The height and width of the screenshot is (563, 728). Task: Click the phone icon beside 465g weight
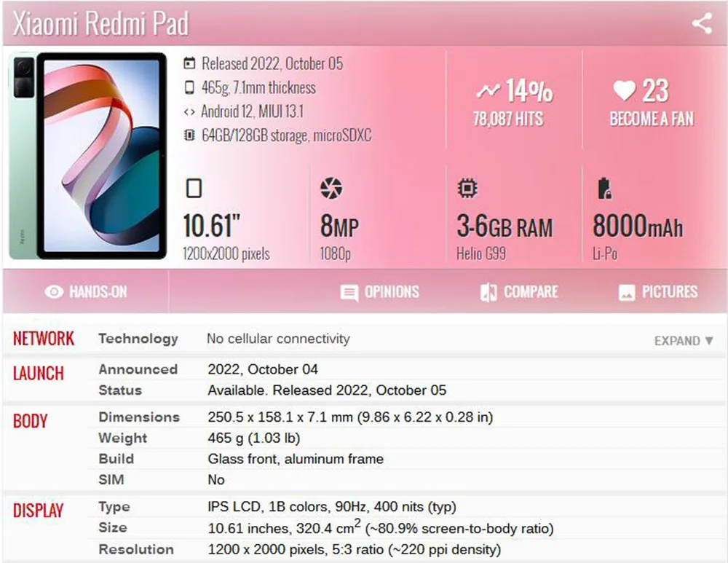189,87
